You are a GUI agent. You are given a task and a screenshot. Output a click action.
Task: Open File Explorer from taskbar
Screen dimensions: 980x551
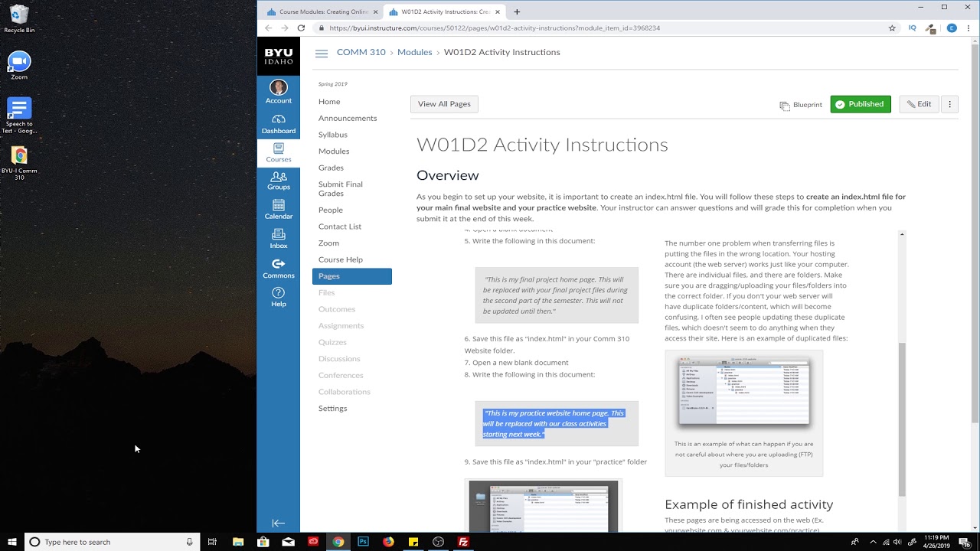tap(238, 542)
